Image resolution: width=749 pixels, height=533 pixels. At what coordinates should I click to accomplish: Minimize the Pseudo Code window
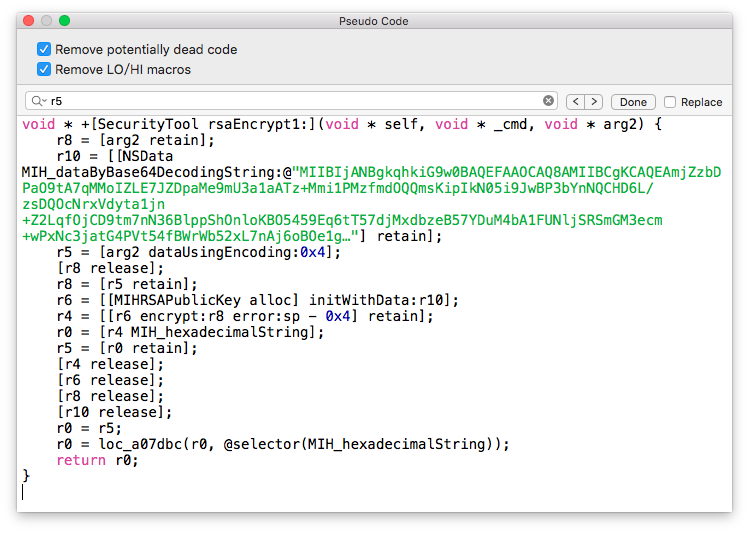pos(46,20)
